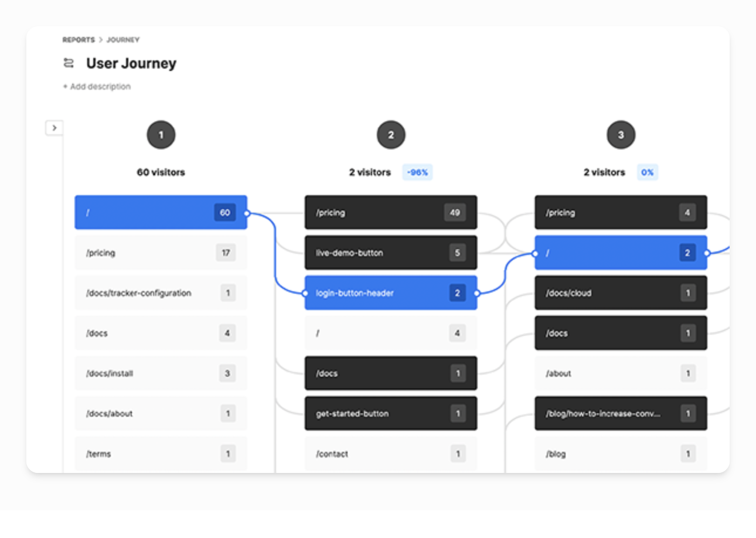
Task: Click the User Journey icon beside title
Action: [69, 63]
